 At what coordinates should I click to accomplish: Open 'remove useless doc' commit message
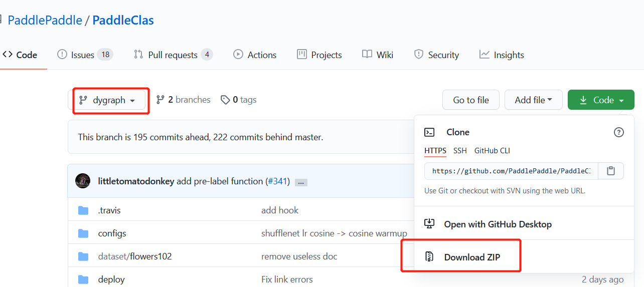(x=299, y=256)
